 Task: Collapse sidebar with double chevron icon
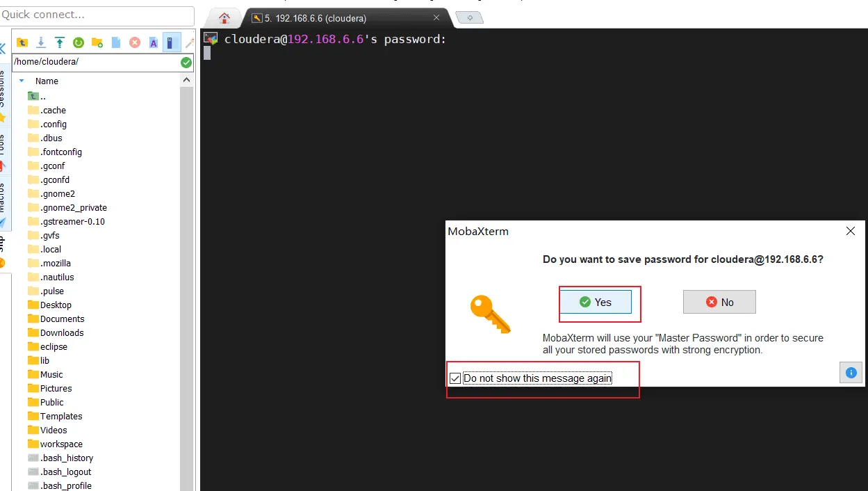(x=3, y=49)
